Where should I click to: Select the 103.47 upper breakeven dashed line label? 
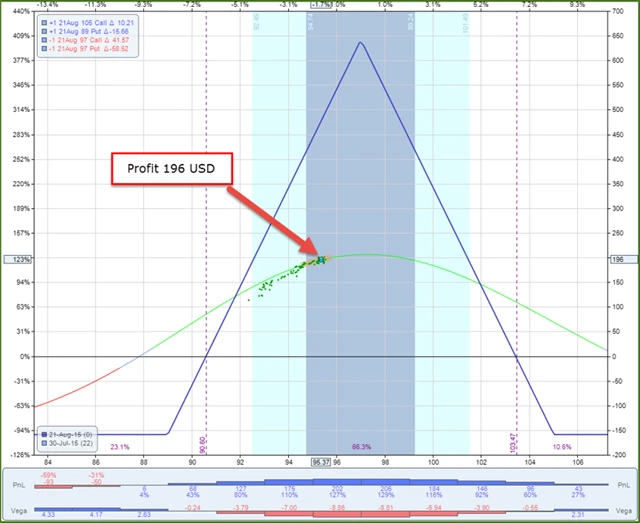pyautogui.click(x=513, y=443)
